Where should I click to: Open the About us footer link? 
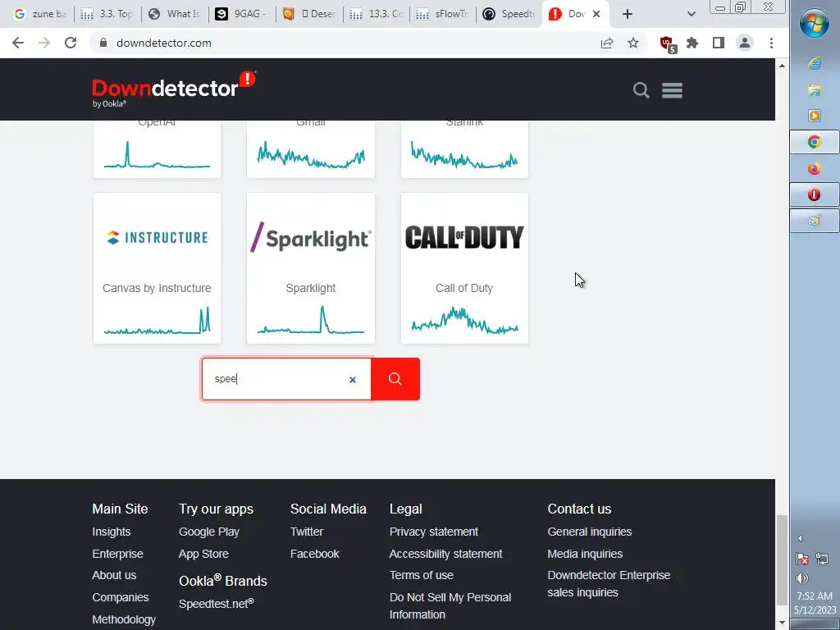click(114, 575)
